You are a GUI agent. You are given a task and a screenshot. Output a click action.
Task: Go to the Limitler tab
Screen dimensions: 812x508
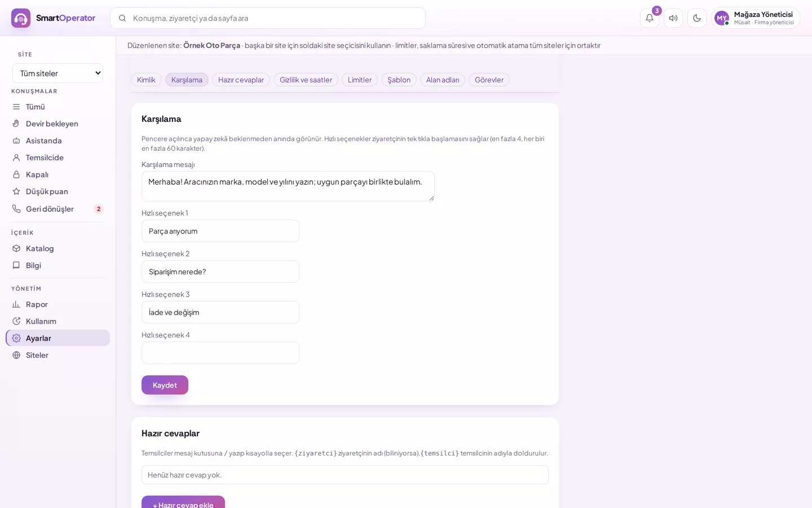click(360, 80)
